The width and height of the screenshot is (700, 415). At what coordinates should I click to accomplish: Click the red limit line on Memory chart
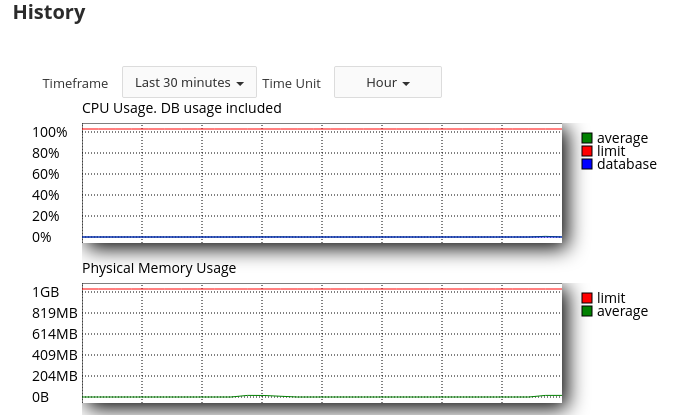[x=322, y=289]
